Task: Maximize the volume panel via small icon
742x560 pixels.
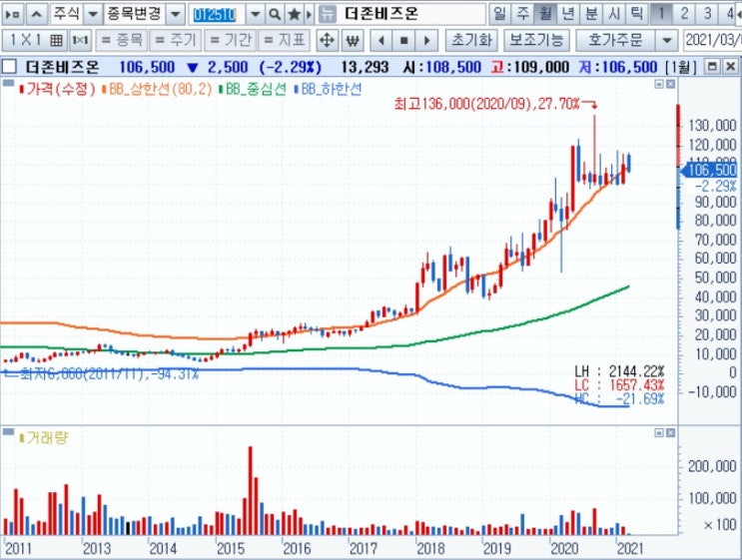Action: click(659, 433)
